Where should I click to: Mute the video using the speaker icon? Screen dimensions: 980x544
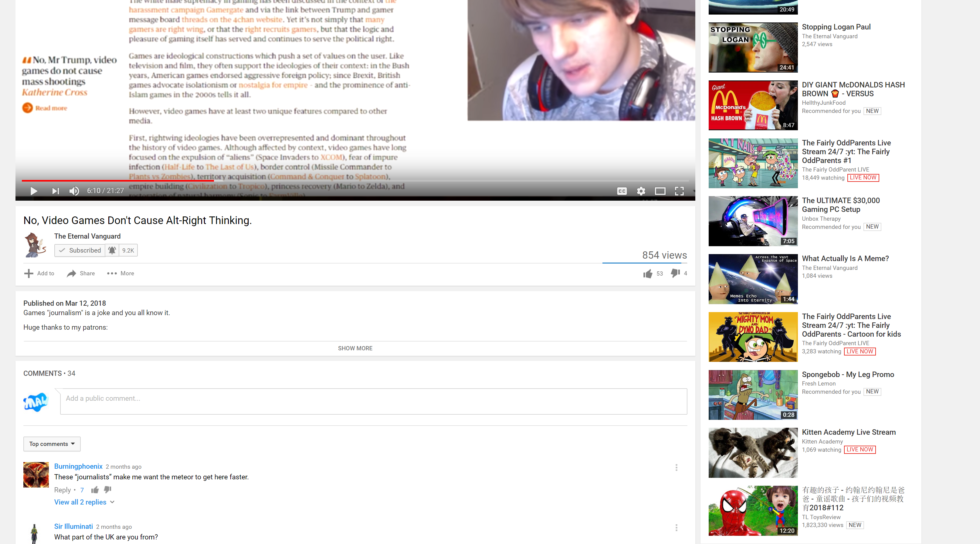point(74,191)
